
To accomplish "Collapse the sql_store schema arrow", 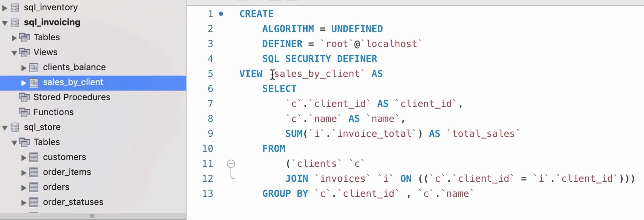I will [x=5, y=128].
